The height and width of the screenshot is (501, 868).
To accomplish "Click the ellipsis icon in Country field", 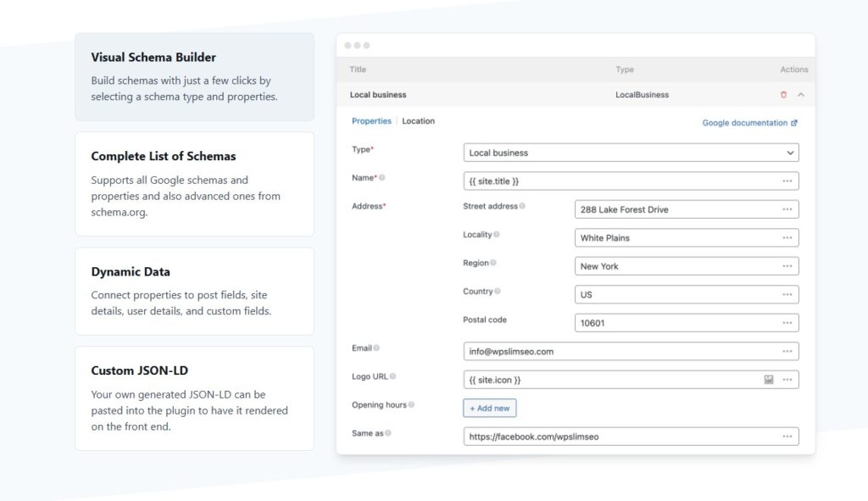I will click(x=787, y=295).
